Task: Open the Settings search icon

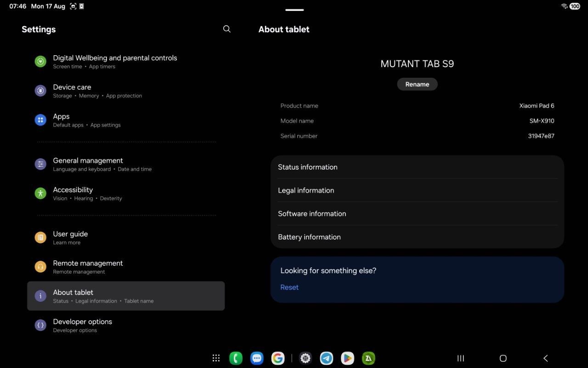Action: 226,29
